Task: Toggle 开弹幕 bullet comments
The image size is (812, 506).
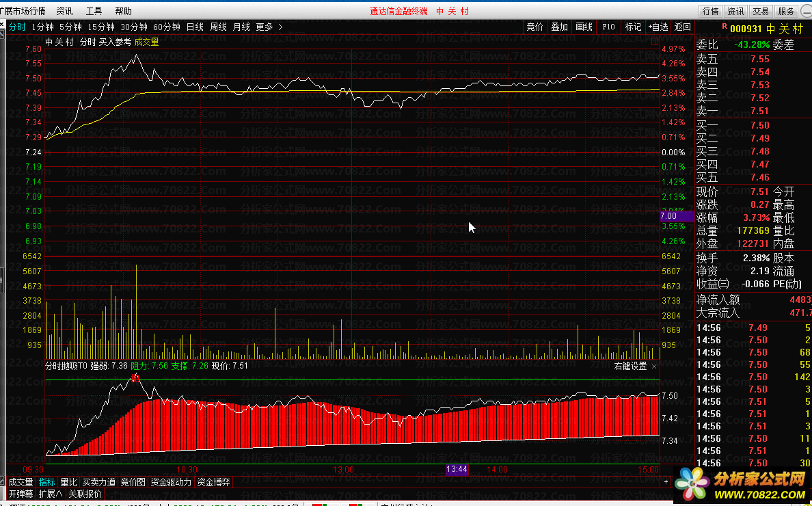Action: [x=21, y=494]
